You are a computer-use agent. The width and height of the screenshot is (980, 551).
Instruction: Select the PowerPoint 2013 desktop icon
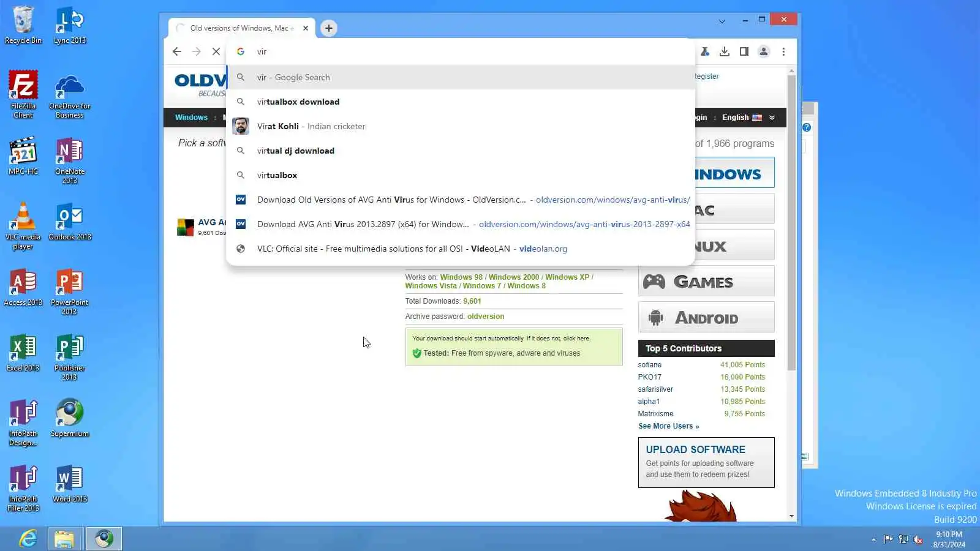click(70, 291)
